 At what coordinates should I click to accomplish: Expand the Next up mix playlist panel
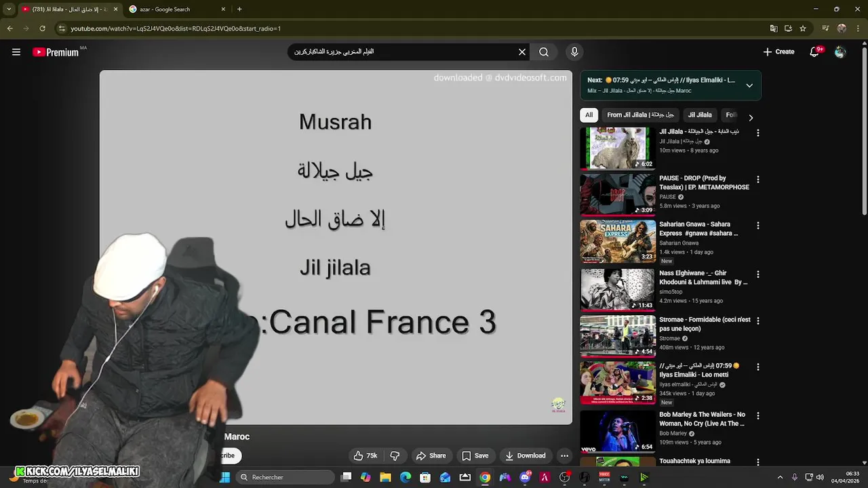tap(749, 85)
